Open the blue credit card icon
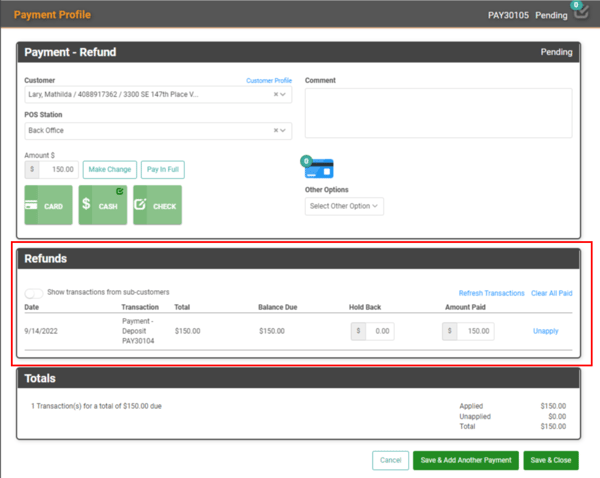This screenshot has height=478, width=600. point(319,168)
